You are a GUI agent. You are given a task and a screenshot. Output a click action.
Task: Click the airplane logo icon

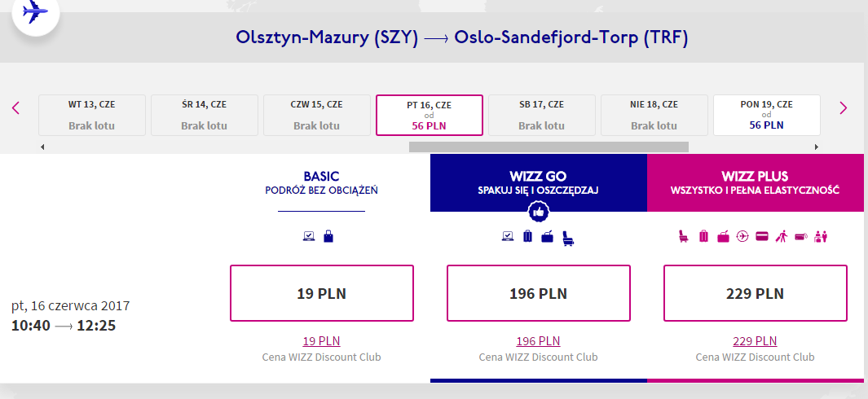pyautogui.click(x=36, y=11)
